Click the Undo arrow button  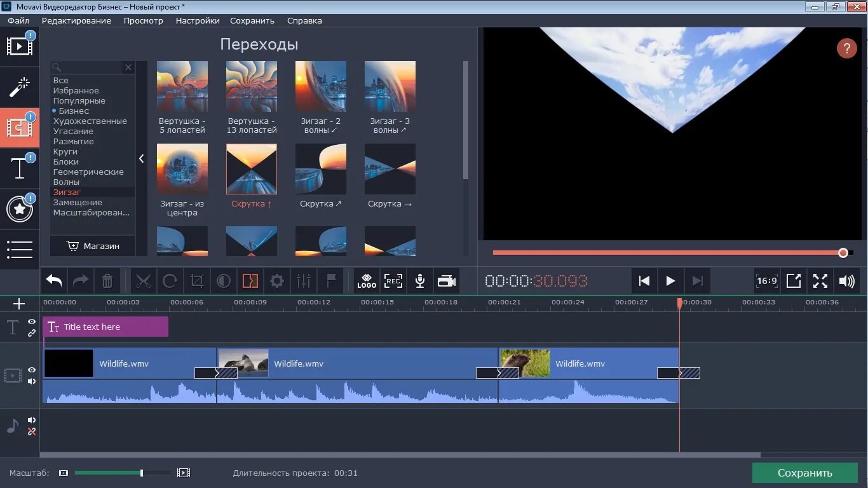pyautogui.click(x=54, y=281)
